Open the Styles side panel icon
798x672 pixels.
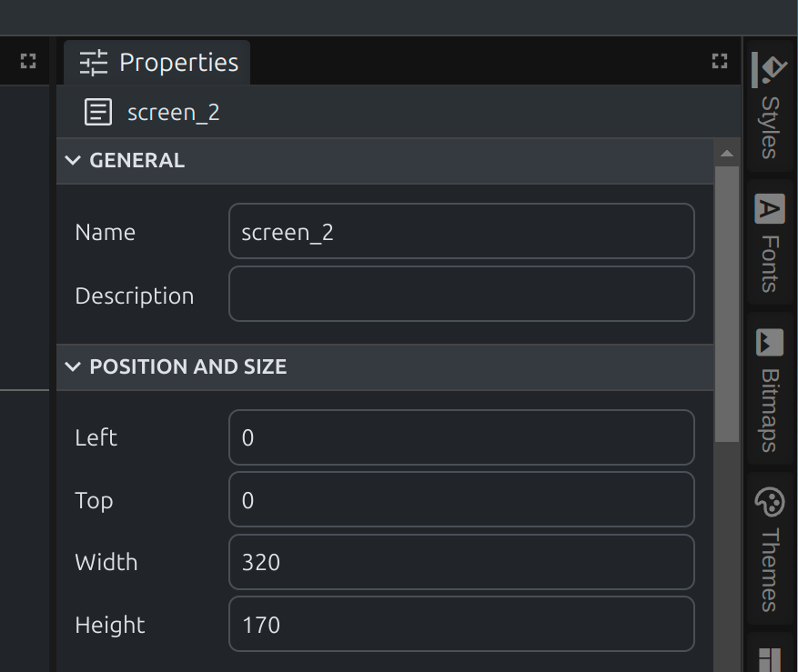coord(770,69)
